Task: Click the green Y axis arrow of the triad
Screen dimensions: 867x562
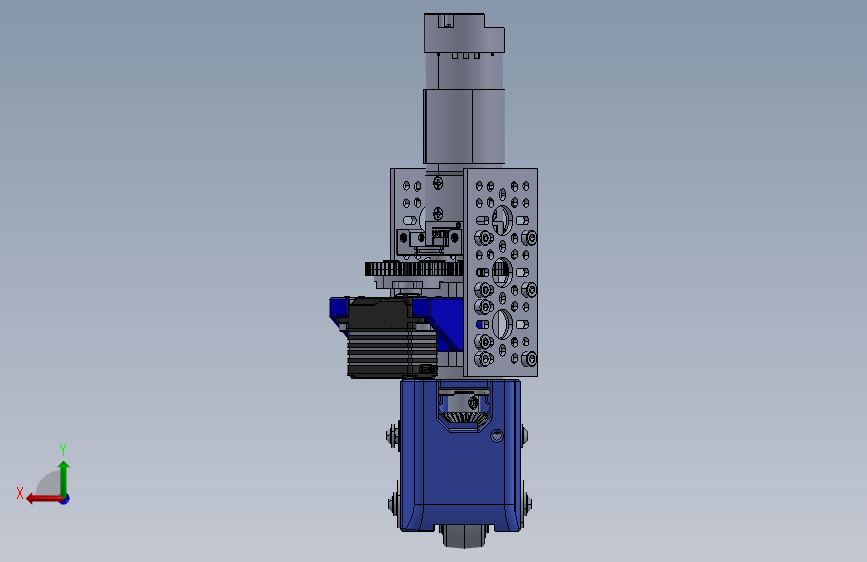Action: tap(64, 478)
